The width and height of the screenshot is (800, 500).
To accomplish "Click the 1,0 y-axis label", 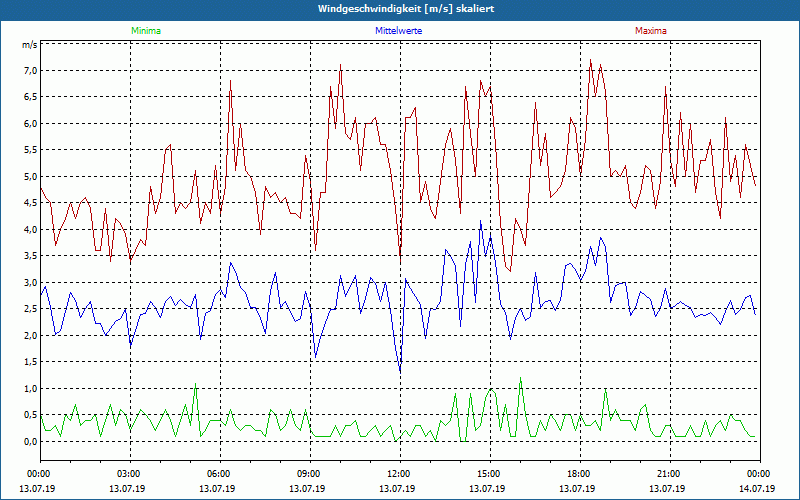I will coord(31,389).
